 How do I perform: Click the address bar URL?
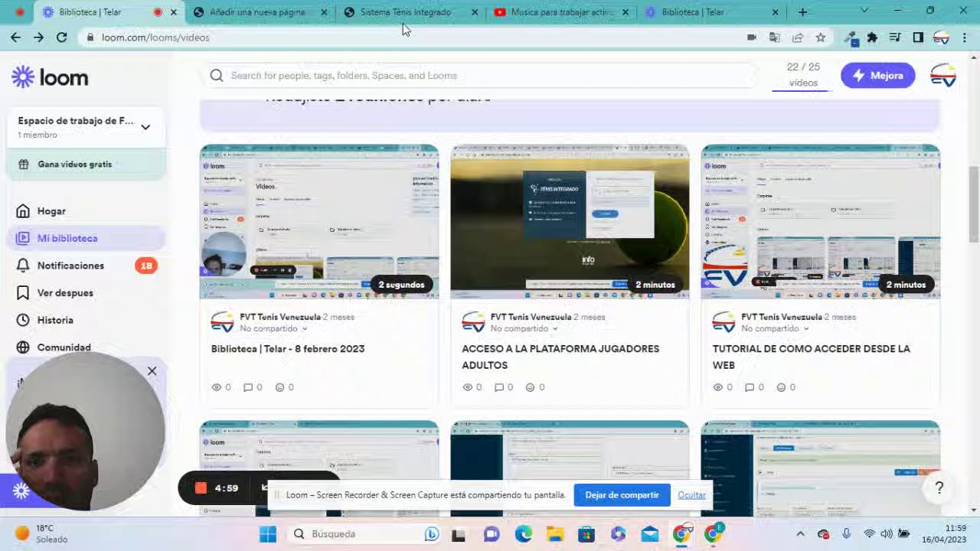155,37
